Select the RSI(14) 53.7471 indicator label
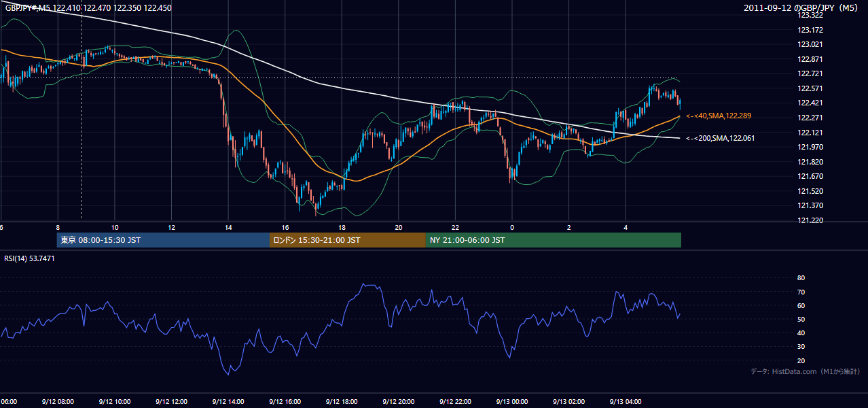 [30, 258]
